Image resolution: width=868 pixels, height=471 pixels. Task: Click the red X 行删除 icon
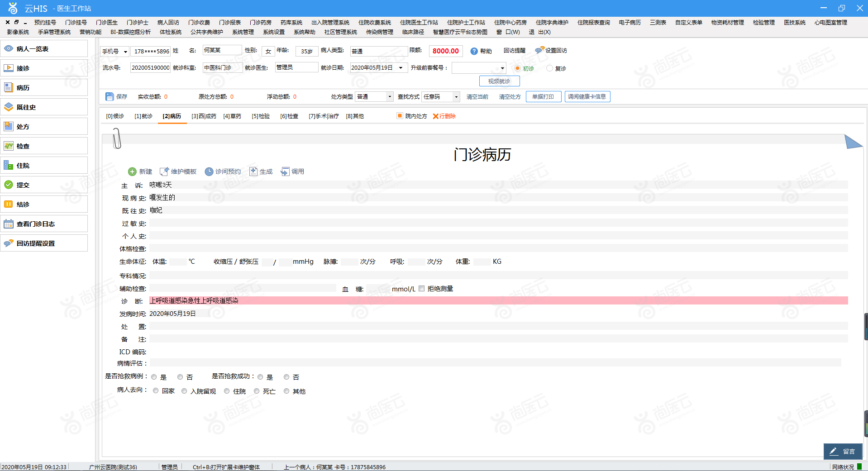click(436, 116)
